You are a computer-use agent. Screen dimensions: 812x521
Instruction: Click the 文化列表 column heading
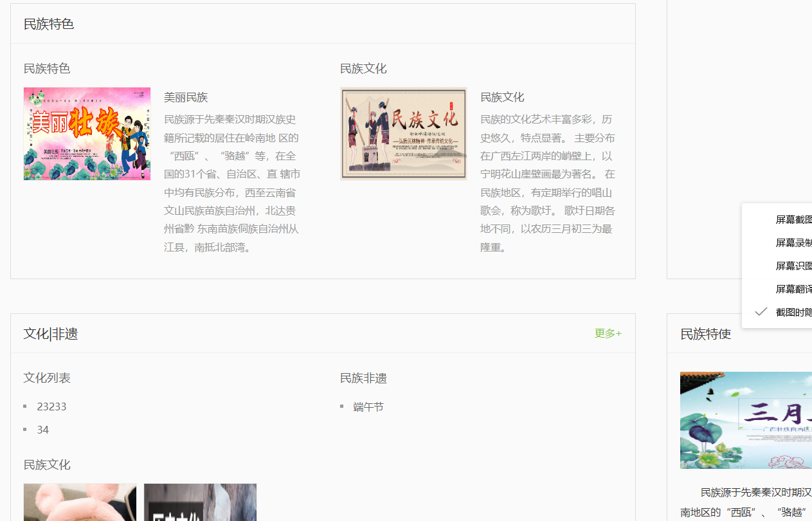coord(47,378)
